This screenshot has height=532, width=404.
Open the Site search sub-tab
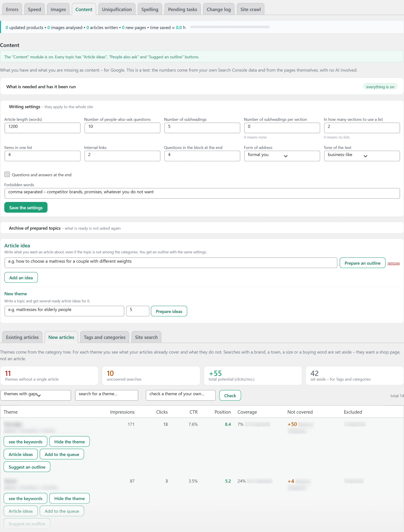146,337
